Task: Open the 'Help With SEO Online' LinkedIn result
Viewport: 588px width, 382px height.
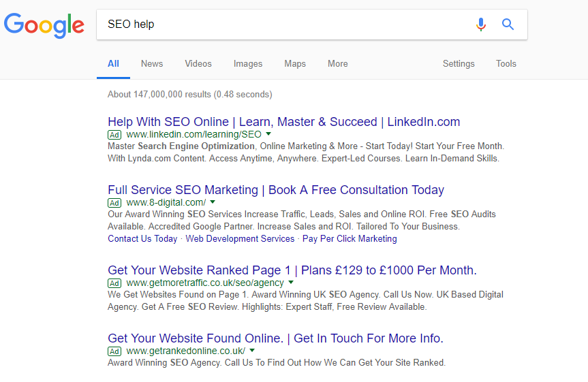Action: point(283,122)
